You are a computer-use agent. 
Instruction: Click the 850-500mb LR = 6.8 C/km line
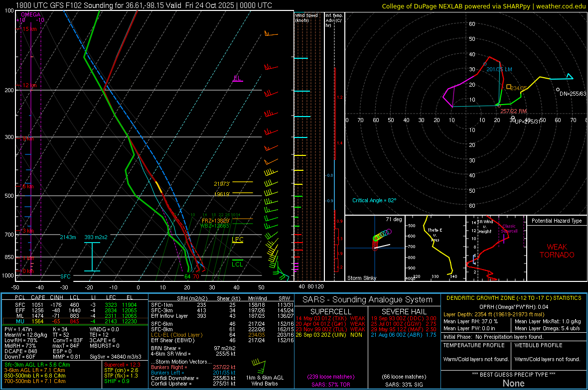click(x=35, y=376)
